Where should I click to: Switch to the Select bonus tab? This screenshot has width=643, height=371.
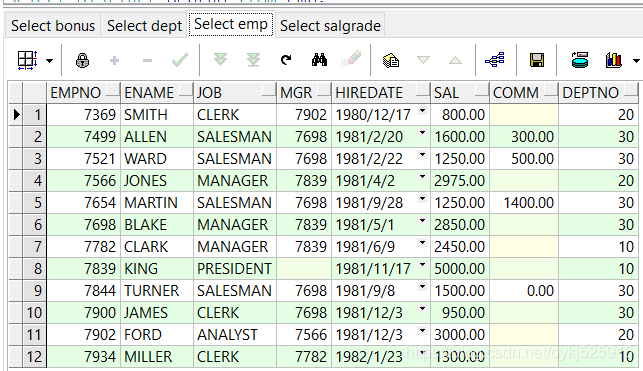point(53,26)
